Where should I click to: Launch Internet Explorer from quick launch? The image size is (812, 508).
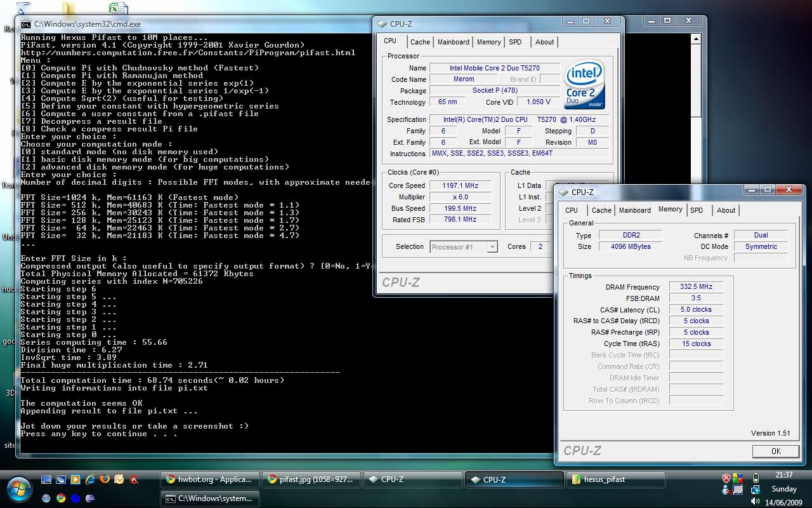pos(90,479)
